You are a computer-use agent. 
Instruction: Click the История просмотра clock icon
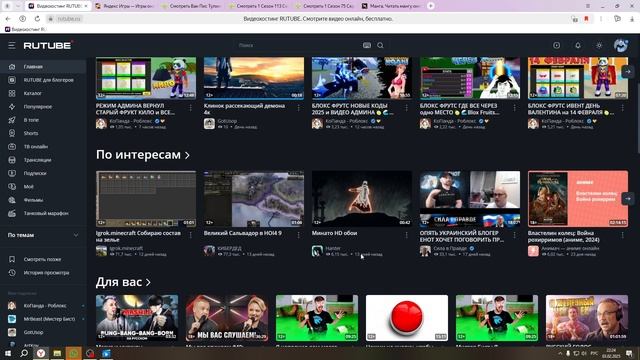[x=12, y=273]
